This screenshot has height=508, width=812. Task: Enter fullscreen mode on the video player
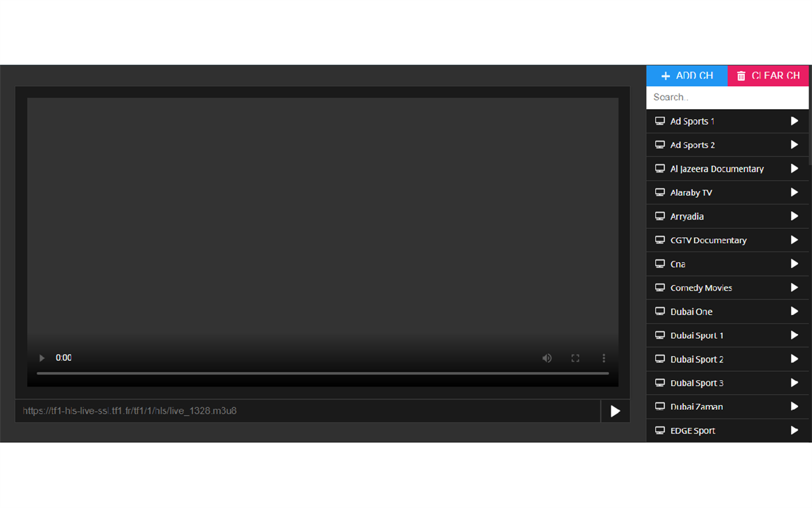(575, 358)
